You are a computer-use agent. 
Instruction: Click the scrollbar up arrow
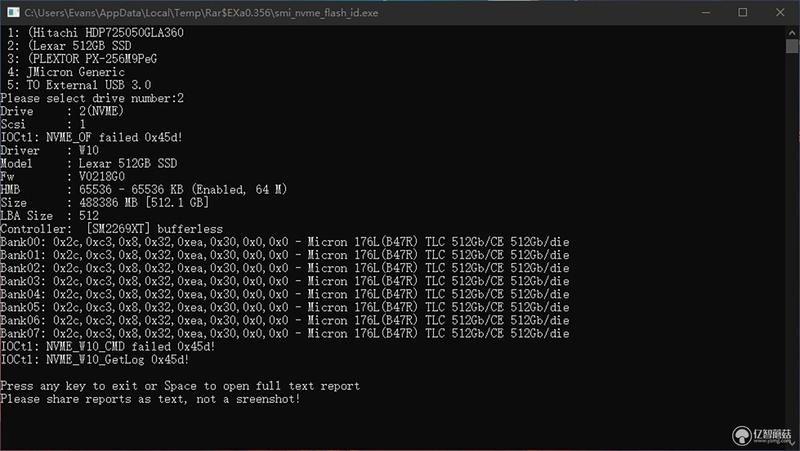point(792,32)
